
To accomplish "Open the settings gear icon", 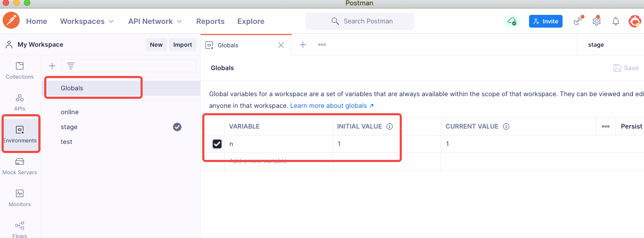I will (x=597, y=21).
